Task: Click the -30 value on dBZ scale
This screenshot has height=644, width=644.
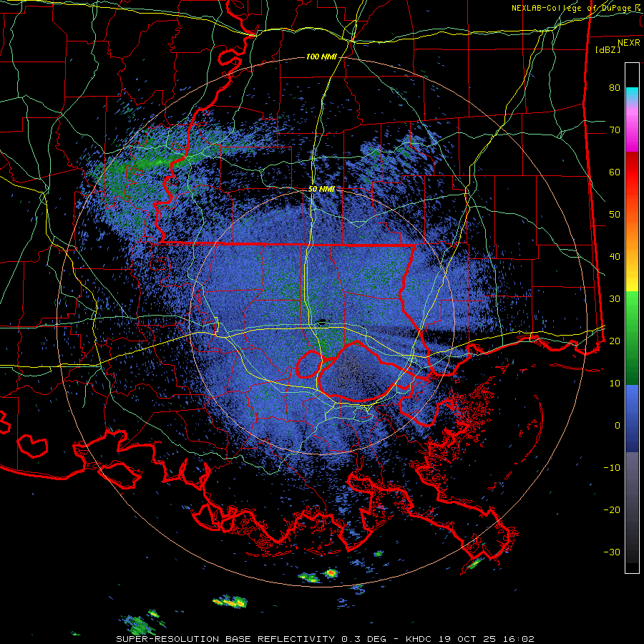Action: point(612,552)
